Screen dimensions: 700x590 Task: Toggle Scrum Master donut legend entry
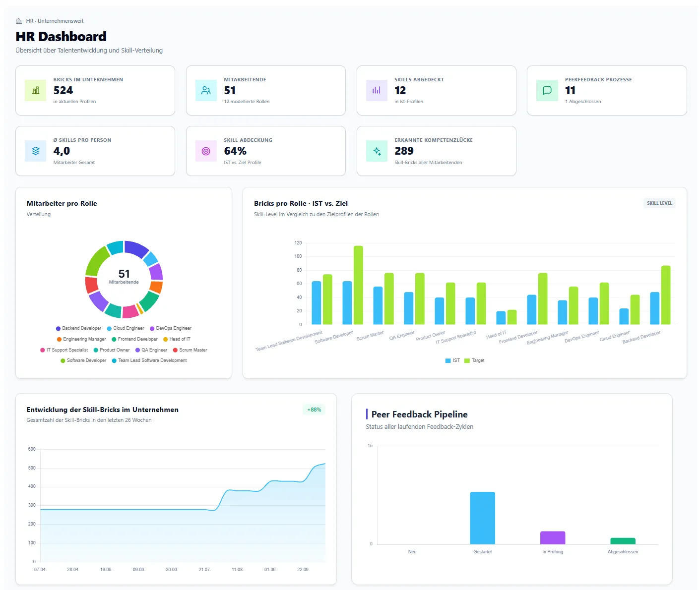click(190, 350)
